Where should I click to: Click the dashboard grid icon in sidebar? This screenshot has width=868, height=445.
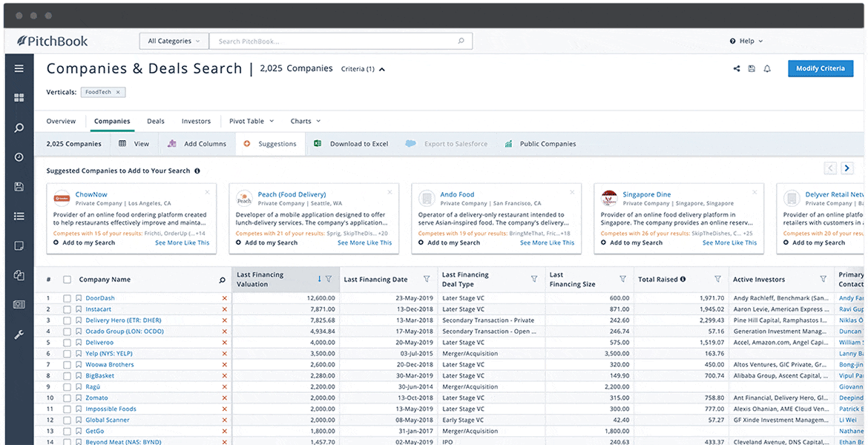tap(19, 98)
